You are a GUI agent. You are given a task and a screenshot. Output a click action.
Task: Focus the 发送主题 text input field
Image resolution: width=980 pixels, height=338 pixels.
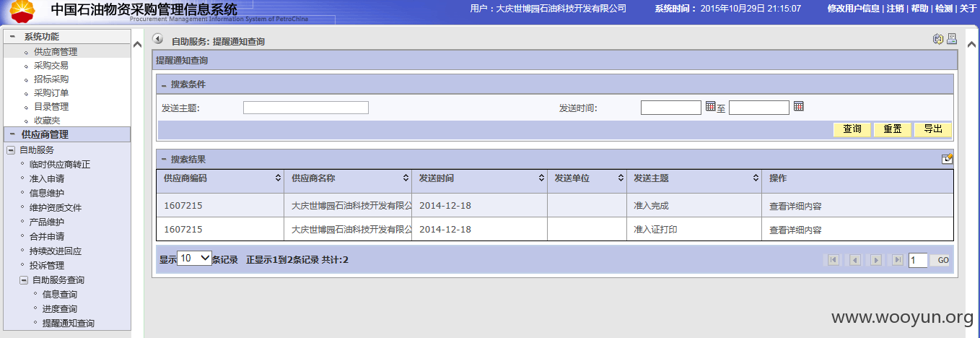306,108
